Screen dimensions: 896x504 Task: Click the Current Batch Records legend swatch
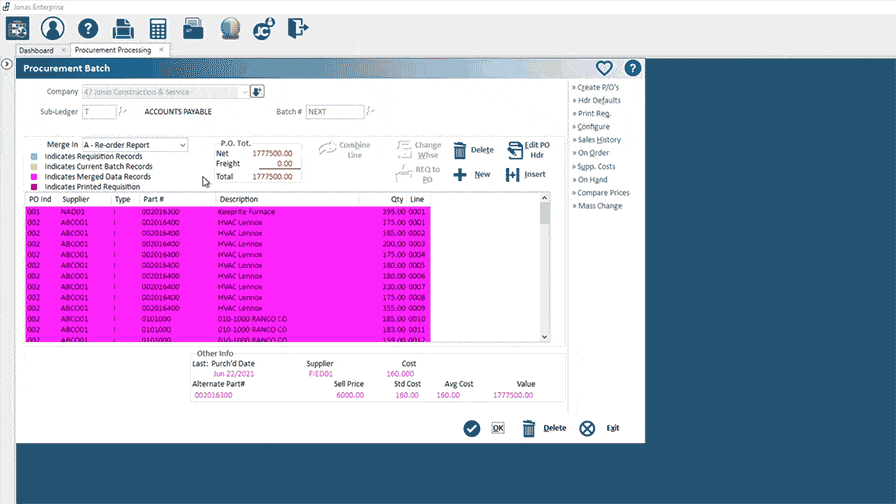pyautogui.click(x=34, y=166)
